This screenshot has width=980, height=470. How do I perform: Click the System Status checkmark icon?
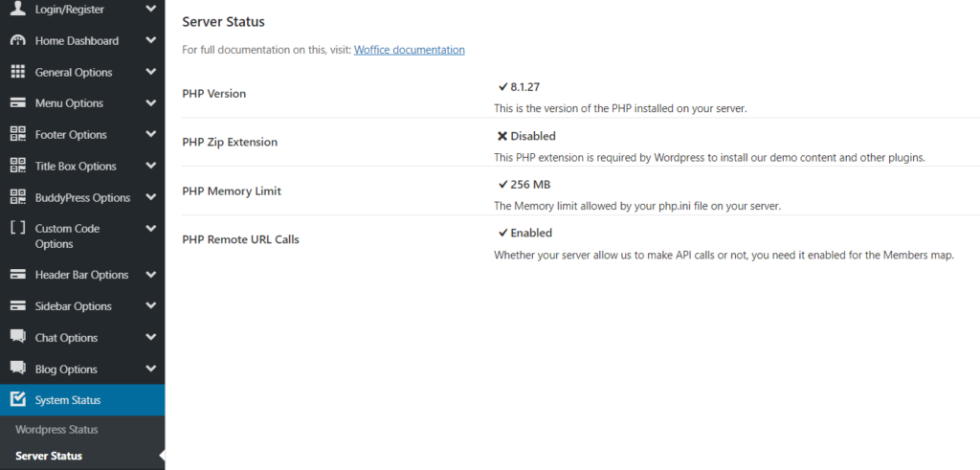click(x=17, y=400)
